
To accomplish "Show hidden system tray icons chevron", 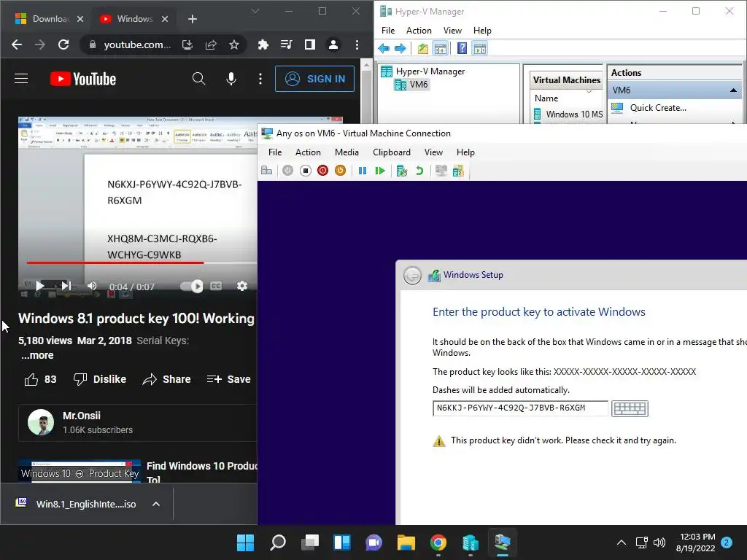I will 622,542.
